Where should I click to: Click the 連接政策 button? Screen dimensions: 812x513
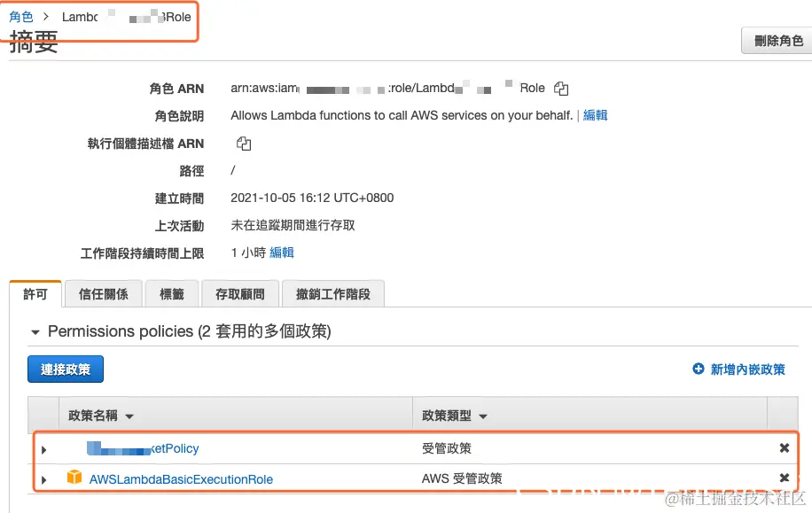(66, 369)
